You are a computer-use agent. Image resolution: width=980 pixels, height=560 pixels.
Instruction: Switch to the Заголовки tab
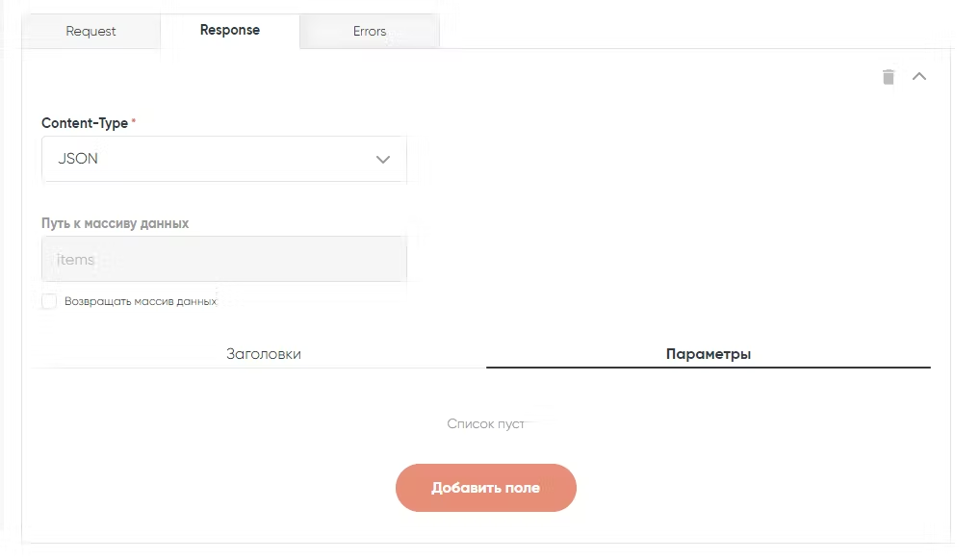[264, 354]
